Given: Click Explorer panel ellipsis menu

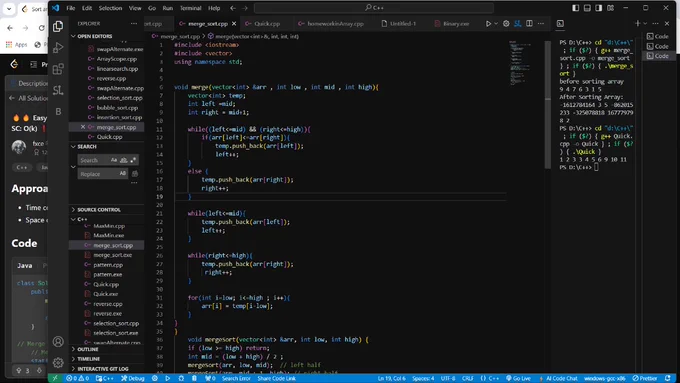Looking at the screenshot, I should 134,23.
